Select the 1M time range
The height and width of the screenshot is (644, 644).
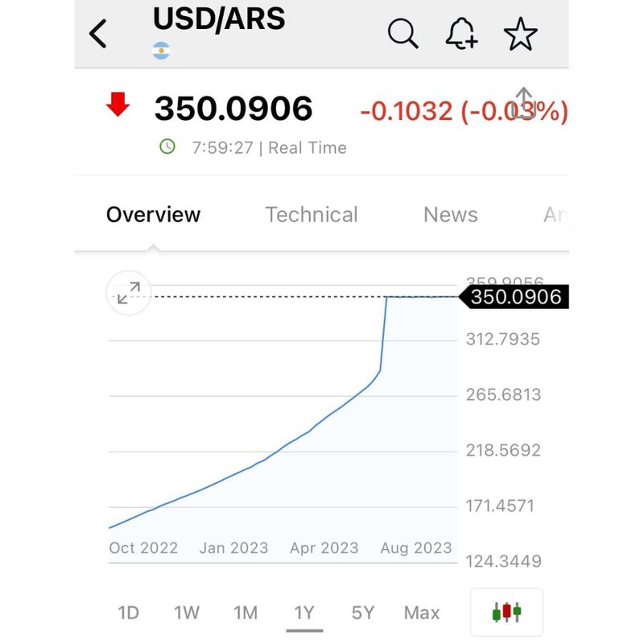tap(246, 613)
